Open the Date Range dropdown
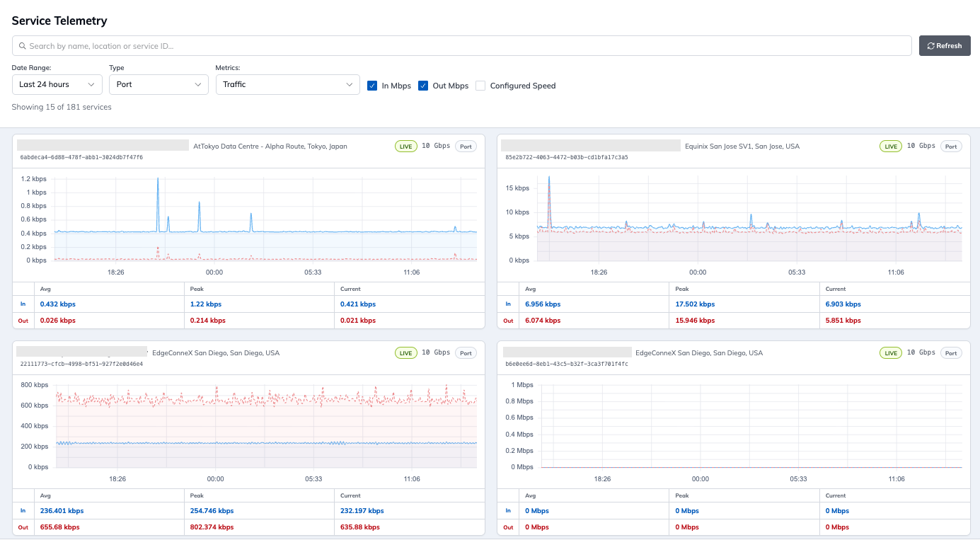 point(57,84)
